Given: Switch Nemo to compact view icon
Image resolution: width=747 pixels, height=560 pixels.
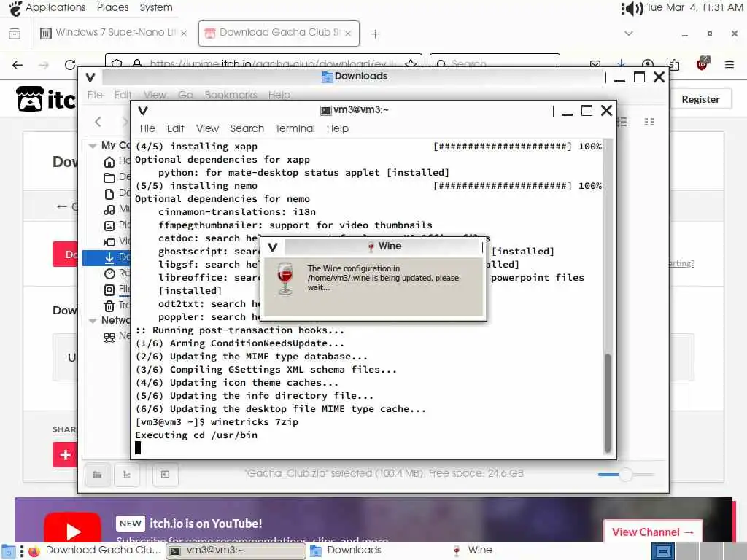Looking at the screenshot, I should coord(649,122).
